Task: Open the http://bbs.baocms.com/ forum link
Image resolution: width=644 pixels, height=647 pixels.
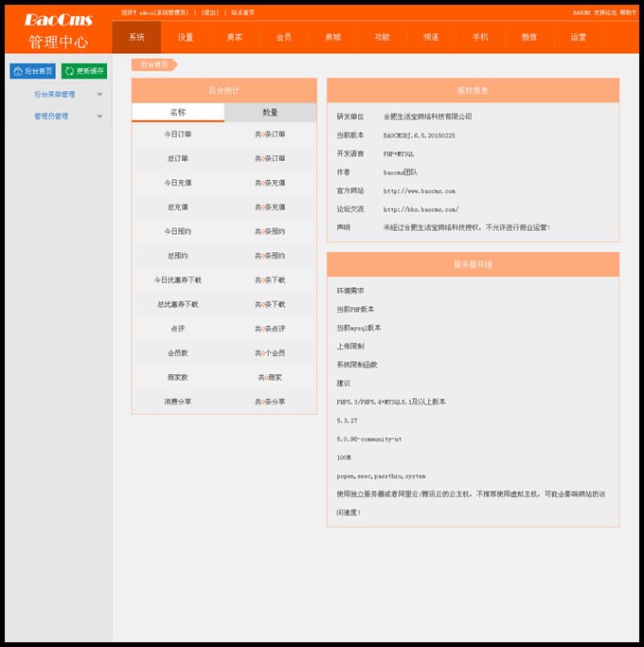Action: click(420, 209)
